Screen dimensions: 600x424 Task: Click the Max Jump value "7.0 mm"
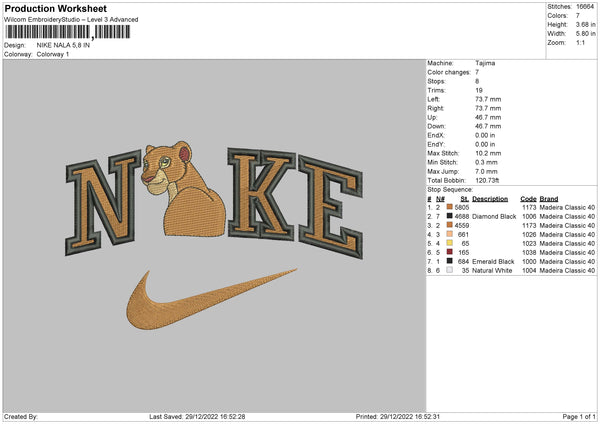pyautogui.click(x=486, y=171)
